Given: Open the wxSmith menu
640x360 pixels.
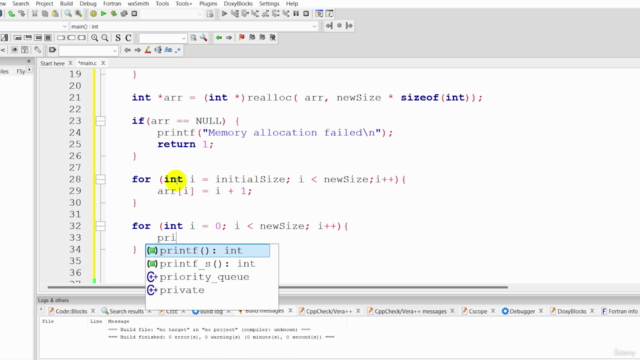Looking at the screenshot, I should [x=138, y=4].
